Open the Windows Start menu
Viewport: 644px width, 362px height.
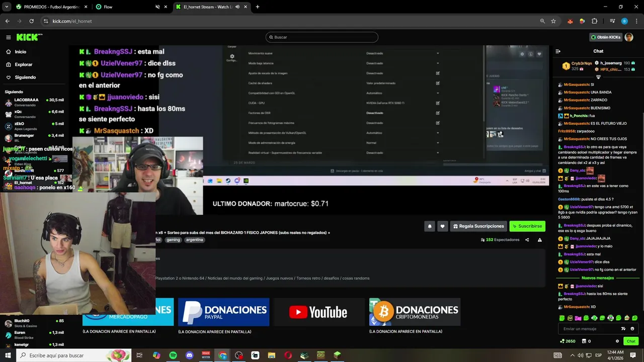(7, 355)
